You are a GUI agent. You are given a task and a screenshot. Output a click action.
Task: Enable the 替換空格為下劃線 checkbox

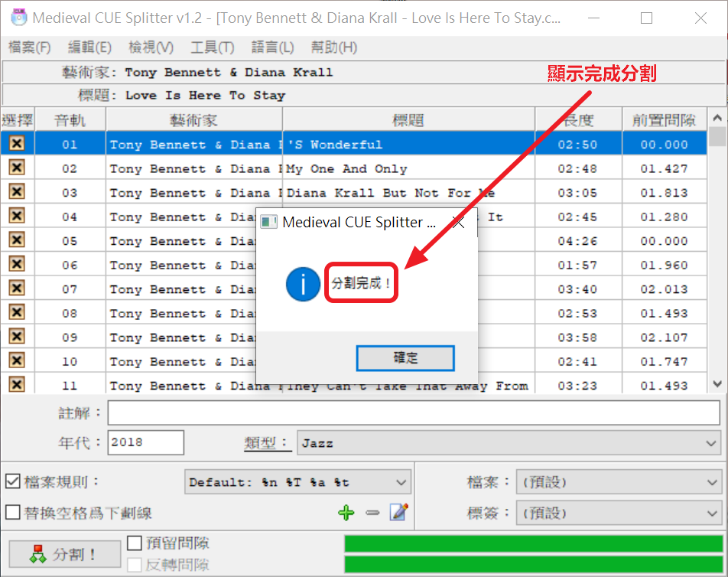pyautogui.click(x=12, y=513)
